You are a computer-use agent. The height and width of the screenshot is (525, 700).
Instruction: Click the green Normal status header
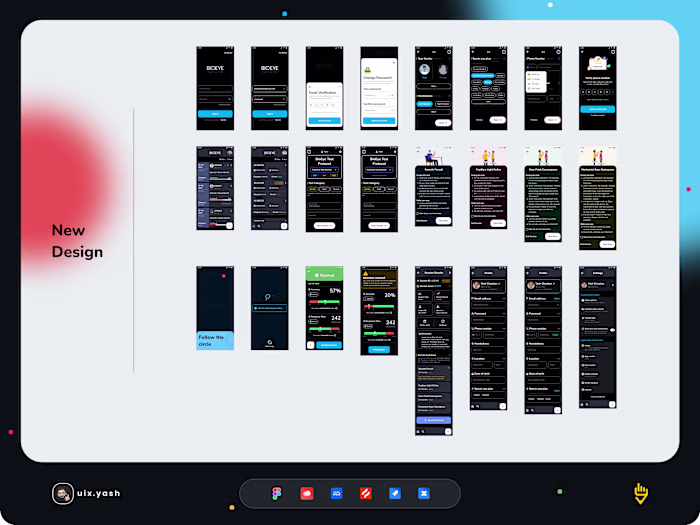pos(325,274)
